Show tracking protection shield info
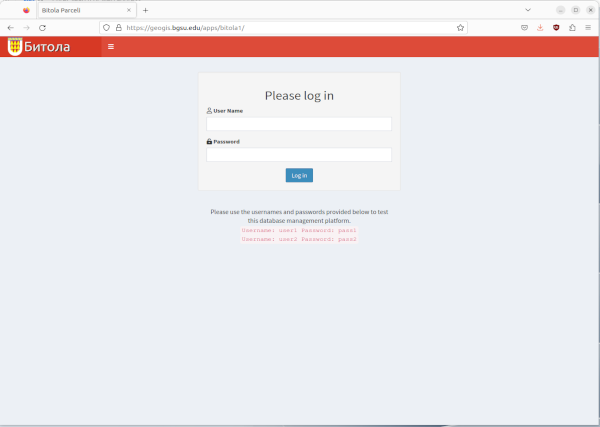 (107, 28)
